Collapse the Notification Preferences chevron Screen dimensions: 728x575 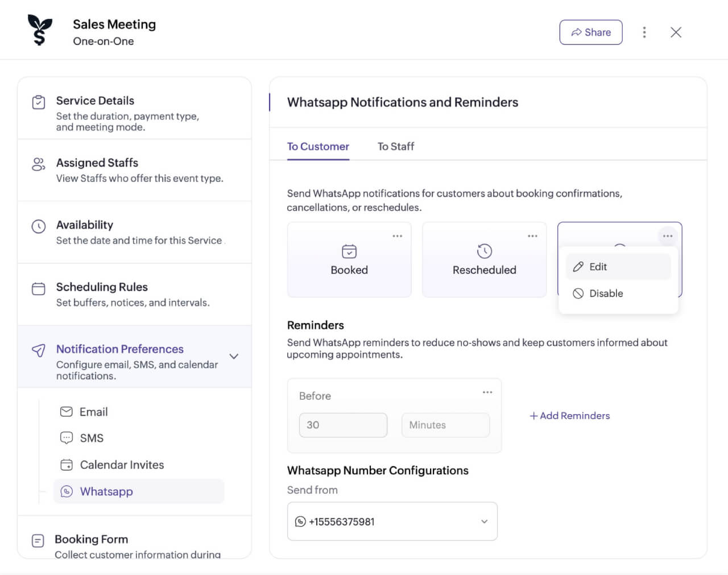pyautogui.click(x=234, y=357)
